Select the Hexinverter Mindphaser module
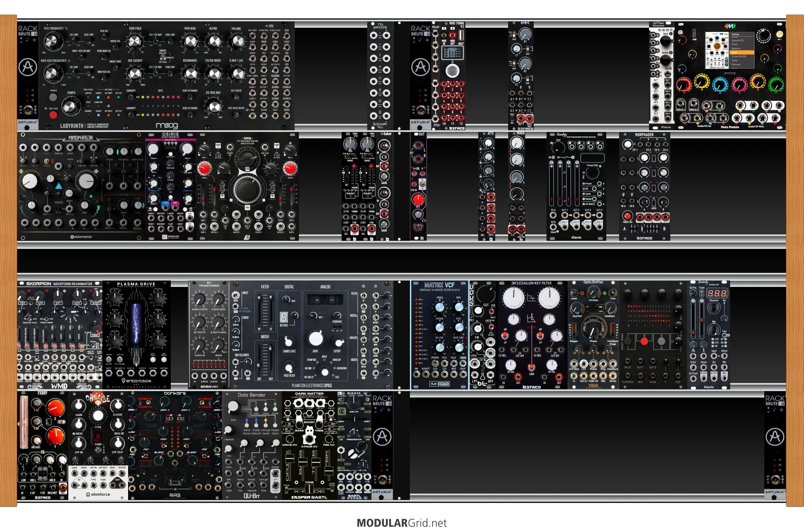This screenshot has width=804, height=532. (x=81, y=186)
